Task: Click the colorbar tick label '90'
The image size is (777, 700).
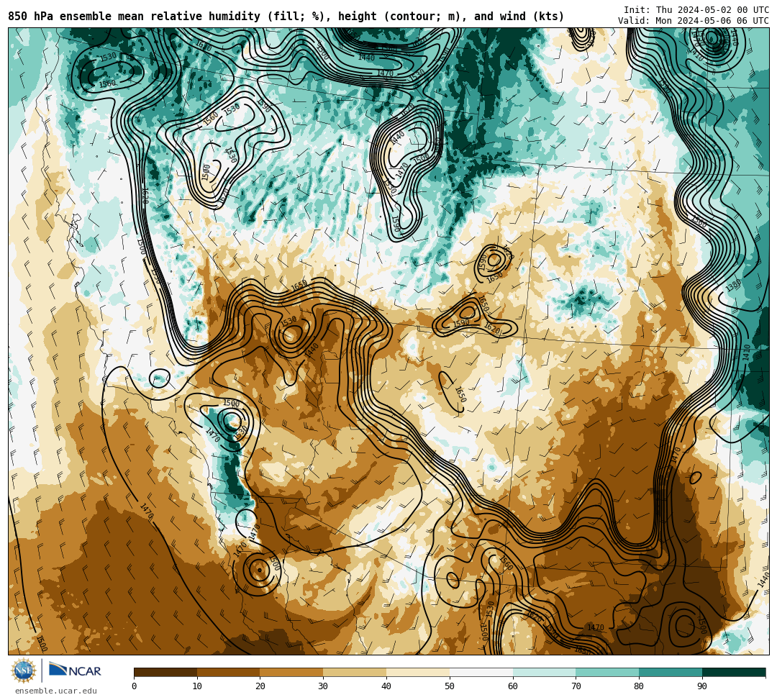Action: pos(702,686)
